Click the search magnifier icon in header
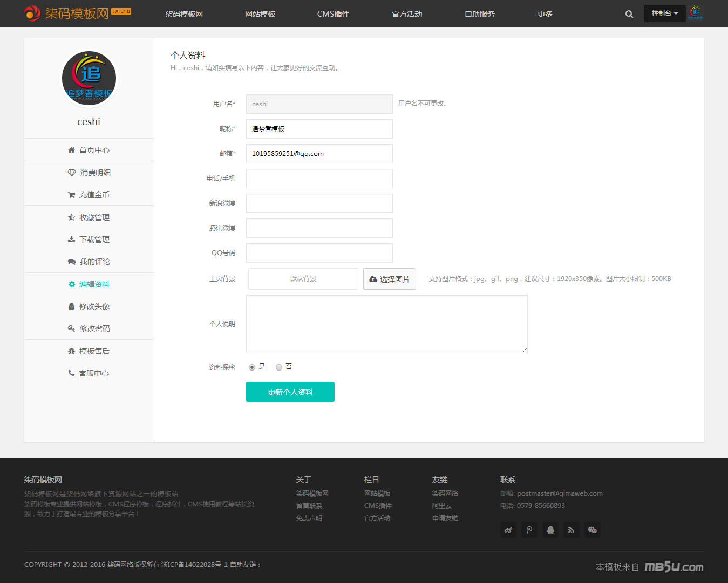728x583 pixels. [x=629, y=14]
